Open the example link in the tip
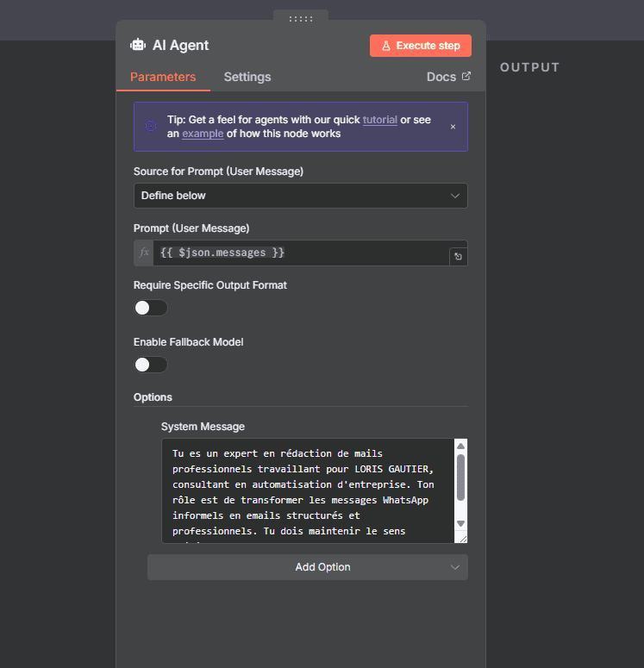The height and width of the screenshot is (668, 644). point(203,134)
